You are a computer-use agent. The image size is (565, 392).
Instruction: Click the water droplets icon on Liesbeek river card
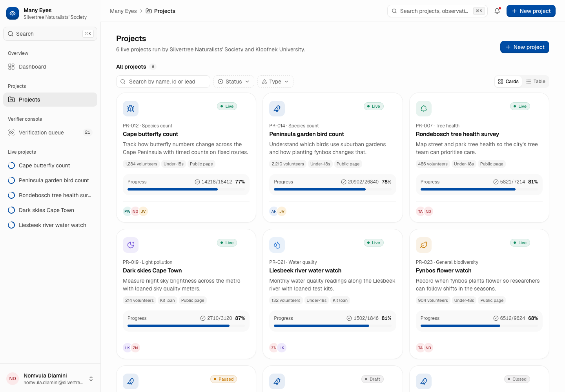pyautogui.click(x=277, y=245)
